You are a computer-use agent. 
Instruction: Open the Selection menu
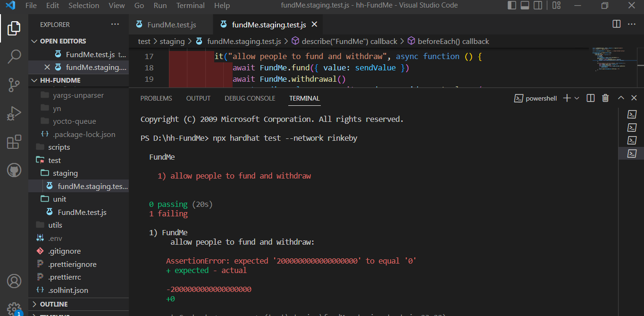[84, 6]
